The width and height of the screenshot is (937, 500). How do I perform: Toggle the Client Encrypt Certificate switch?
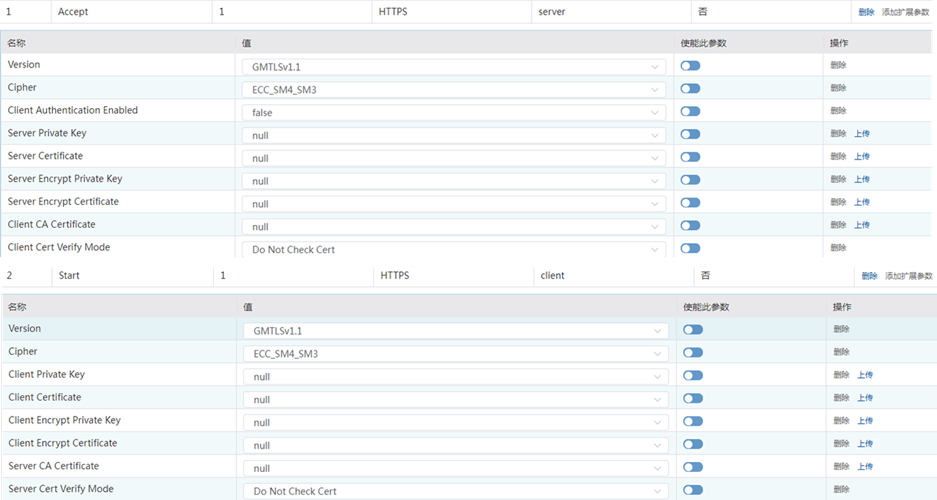(693, 444)
